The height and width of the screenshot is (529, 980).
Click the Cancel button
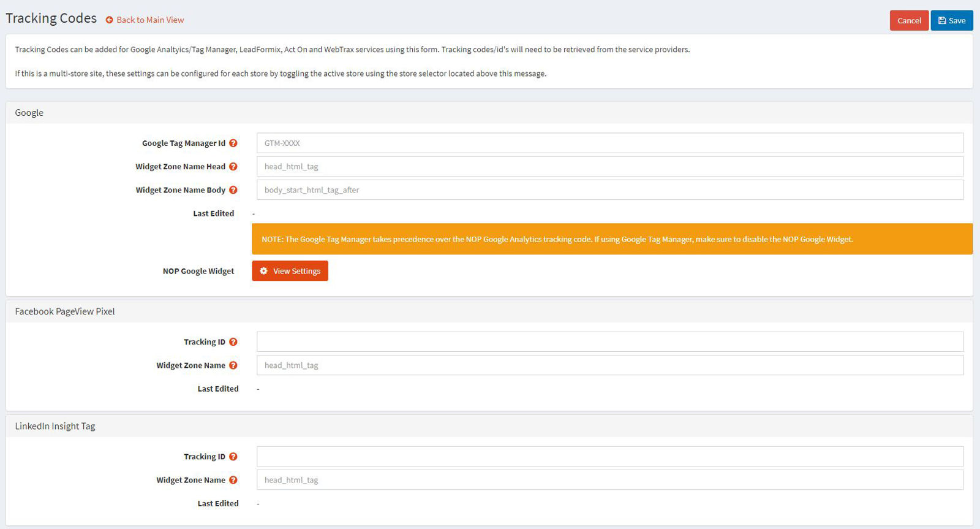909,20
